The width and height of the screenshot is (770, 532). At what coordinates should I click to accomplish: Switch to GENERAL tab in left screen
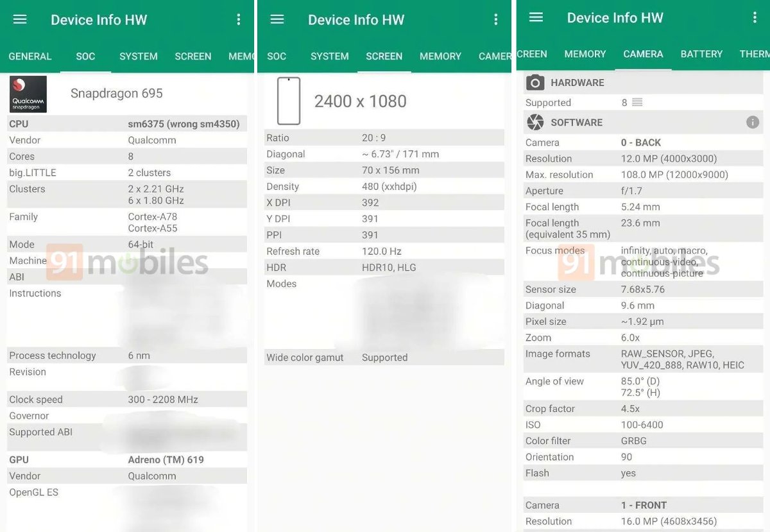pyautogui.click(x=30, y=56)
